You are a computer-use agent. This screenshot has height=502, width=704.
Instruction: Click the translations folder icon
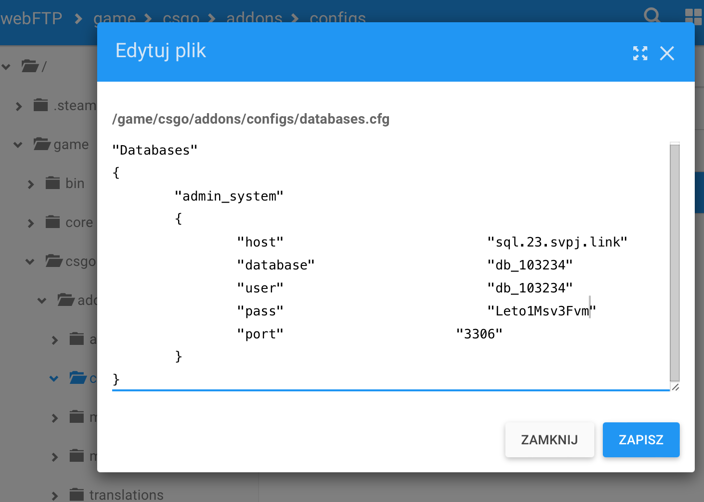(77, 494)
